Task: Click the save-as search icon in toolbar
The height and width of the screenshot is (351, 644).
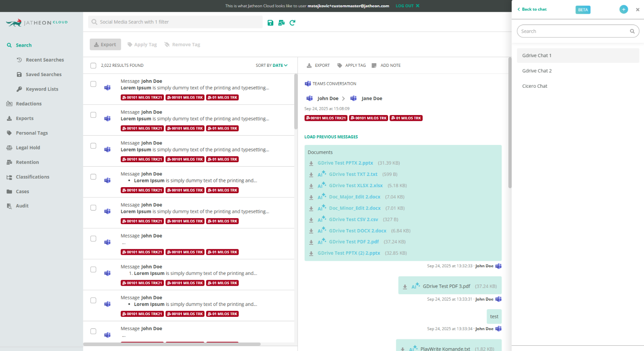Action: 281,23
